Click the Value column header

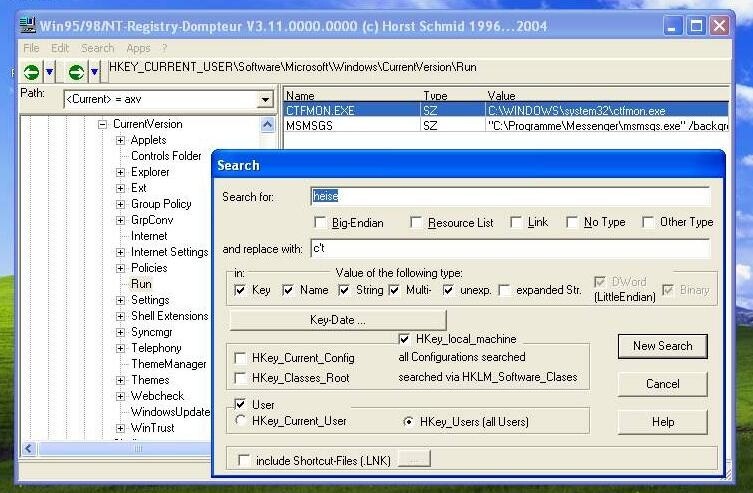(x=607, y=96)
